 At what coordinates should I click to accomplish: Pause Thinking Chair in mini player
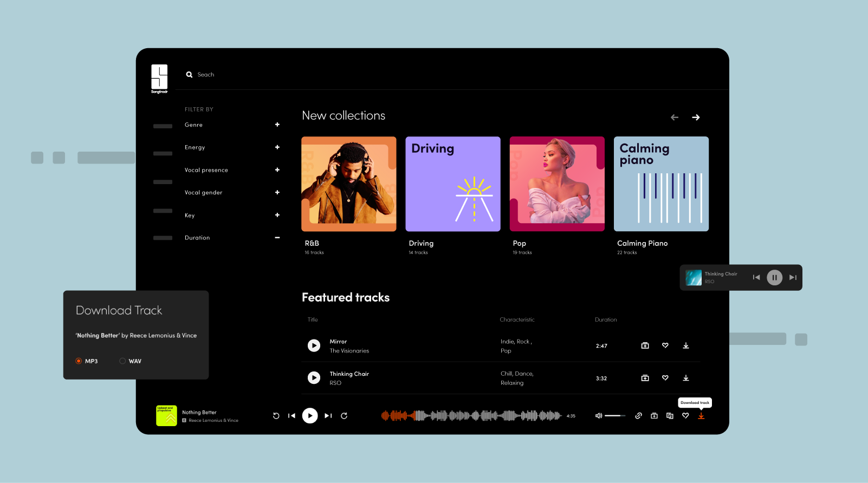pyautogui.click(x=774, y=277)
